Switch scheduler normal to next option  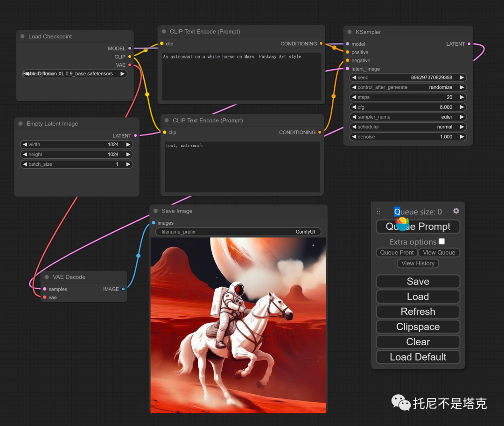(462, 127)
